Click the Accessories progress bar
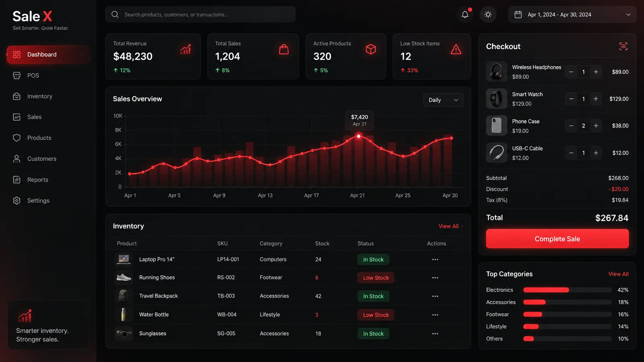Image resolution: width=644 pixels, height=362 pixels. click(x=567, y=302)
